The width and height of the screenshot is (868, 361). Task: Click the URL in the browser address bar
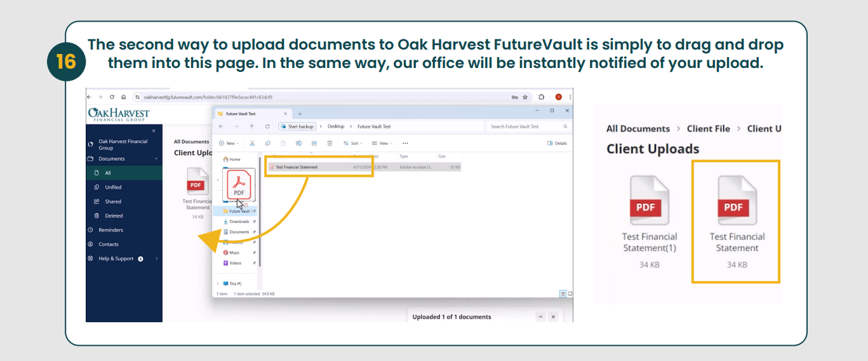click(x=208, y=97)
